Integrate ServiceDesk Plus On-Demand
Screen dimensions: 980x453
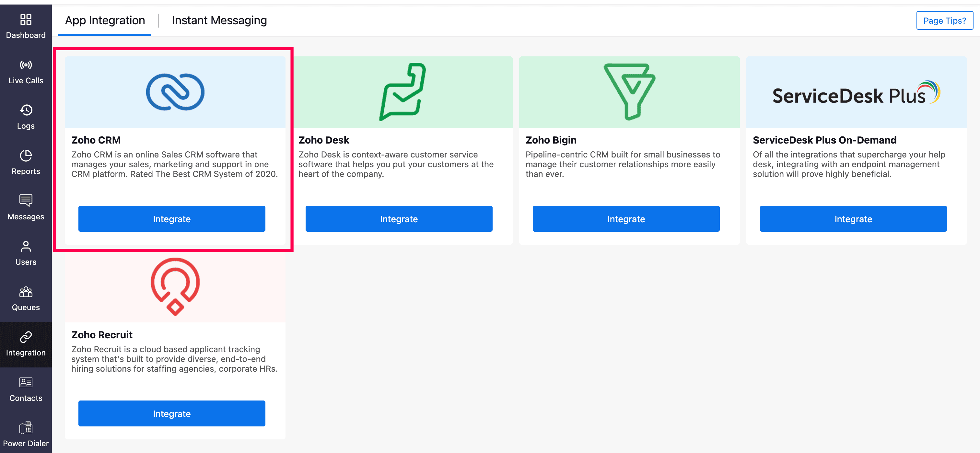[x=853, y=219]
